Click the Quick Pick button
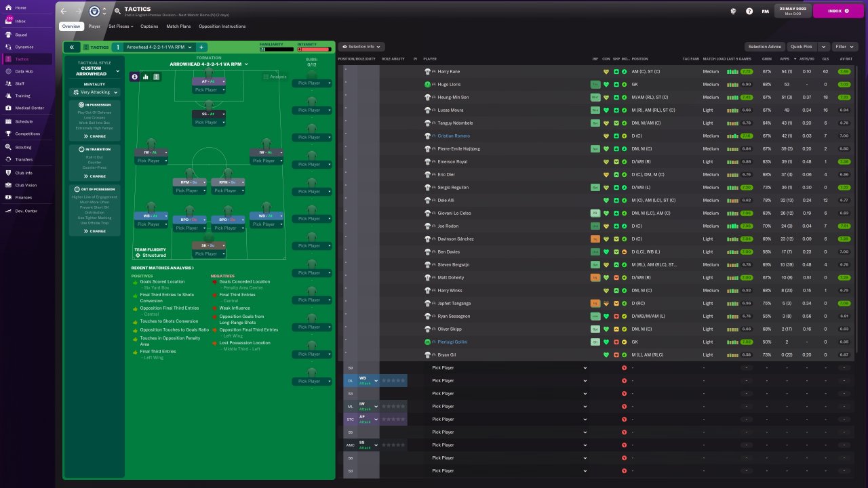This screenshot has width=868, height=488. pos(802,47)
